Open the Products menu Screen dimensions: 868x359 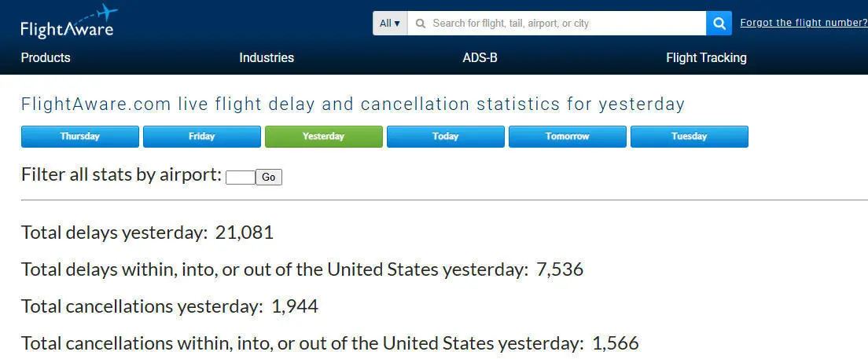tap(46, 57)
